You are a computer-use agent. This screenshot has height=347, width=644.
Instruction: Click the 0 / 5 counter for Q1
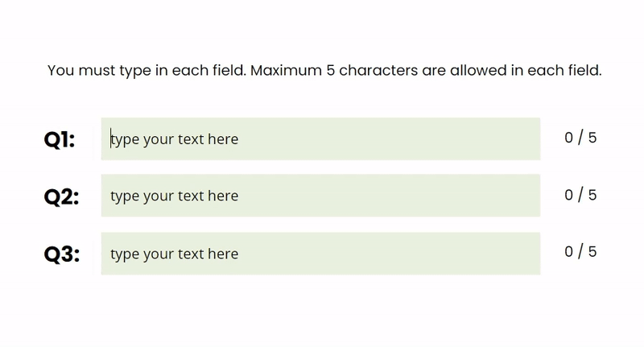click(x=580, y=138)
